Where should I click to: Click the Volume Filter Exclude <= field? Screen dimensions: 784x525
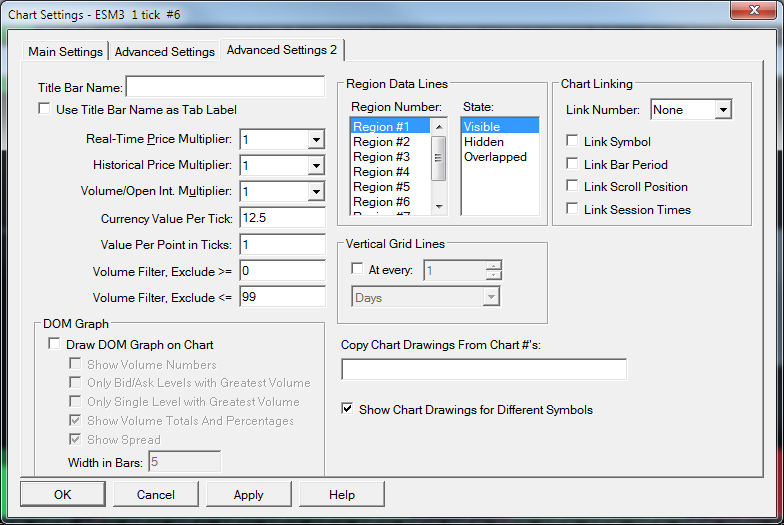282,296
